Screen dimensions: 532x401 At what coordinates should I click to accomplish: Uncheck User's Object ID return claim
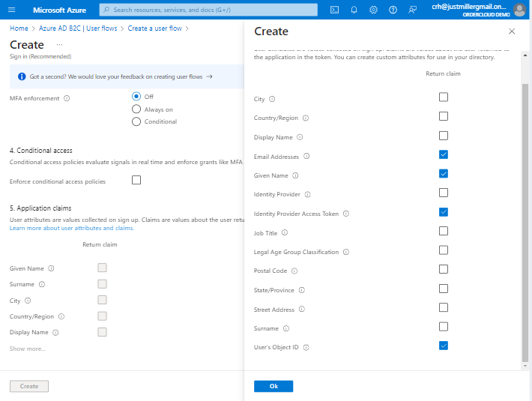(444, 346)
